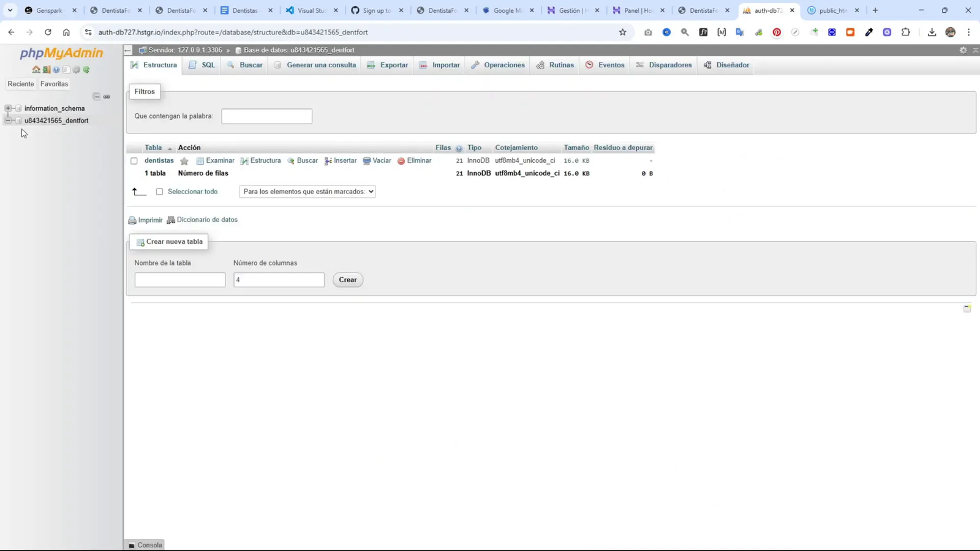Open the Examinar action for dentistas table
Viewport: 980px width, 551px height.
219,160
